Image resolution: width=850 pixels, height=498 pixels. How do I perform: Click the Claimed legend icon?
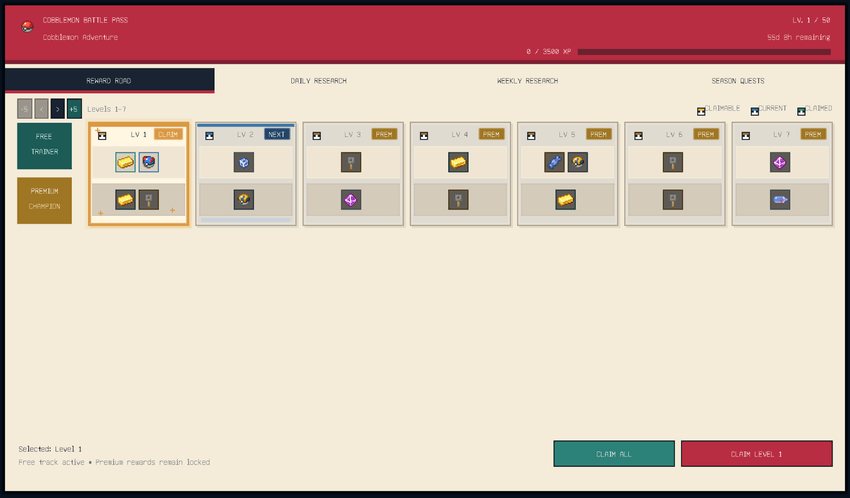click(x=801, y=111)
